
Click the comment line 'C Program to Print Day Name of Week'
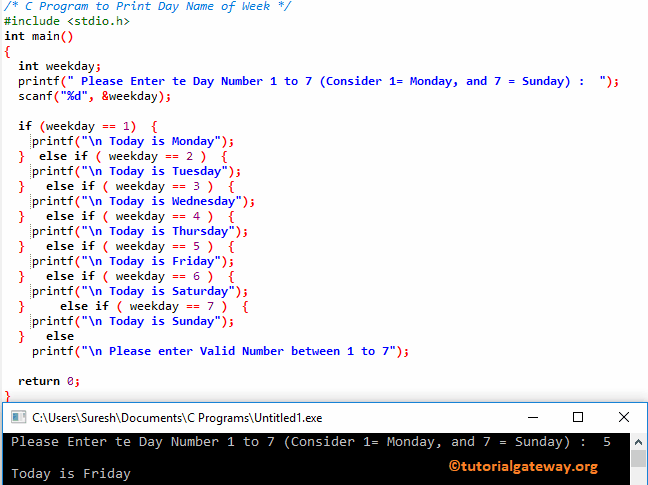[148, 6]
